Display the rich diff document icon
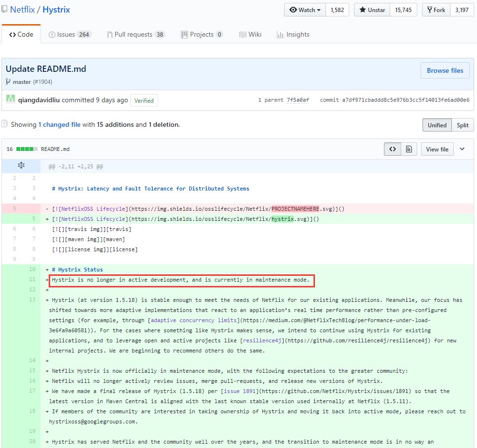This screenshot has width=477, height=448. (x=409, y=149)
